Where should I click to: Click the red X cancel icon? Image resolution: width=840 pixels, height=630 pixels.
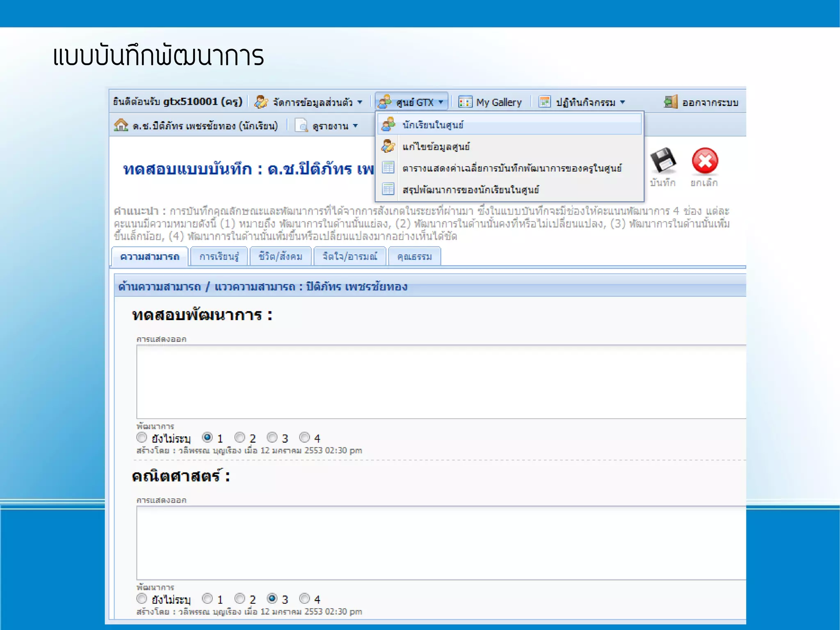pos(705,160)
